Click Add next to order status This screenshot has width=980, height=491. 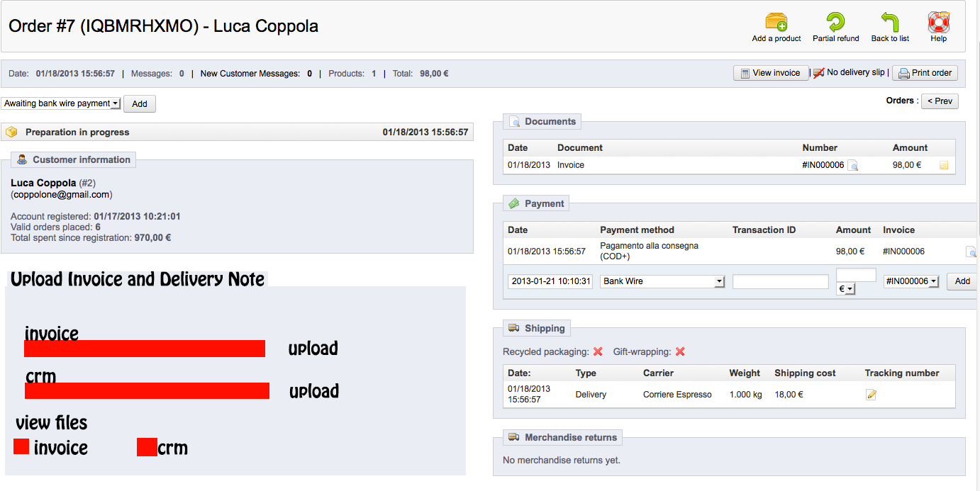140,104
